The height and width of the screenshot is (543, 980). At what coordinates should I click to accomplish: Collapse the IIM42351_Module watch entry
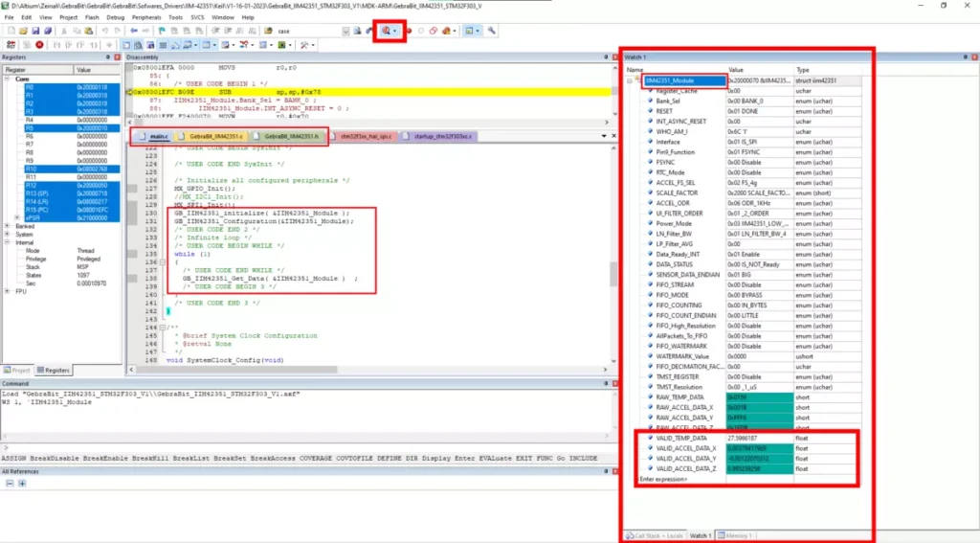632,81
